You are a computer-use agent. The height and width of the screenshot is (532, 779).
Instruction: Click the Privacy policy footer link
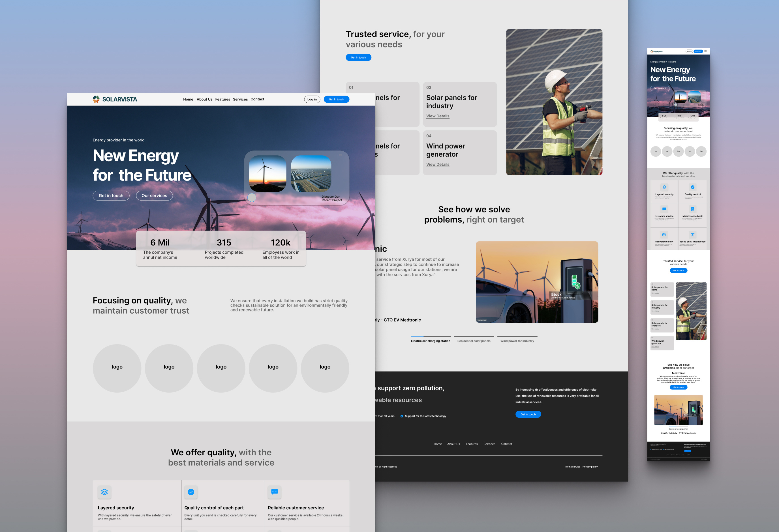click(x=590, y=466)
